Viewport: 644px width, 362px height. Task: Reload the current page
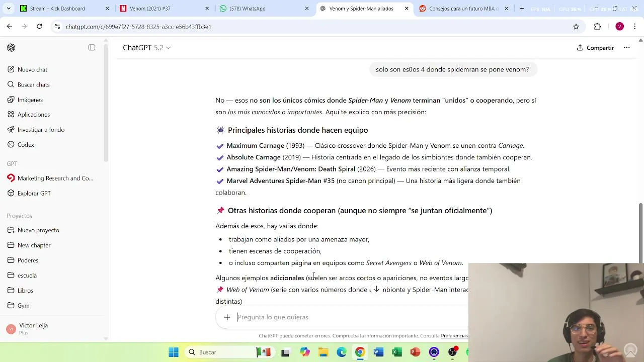click(39, 27)
